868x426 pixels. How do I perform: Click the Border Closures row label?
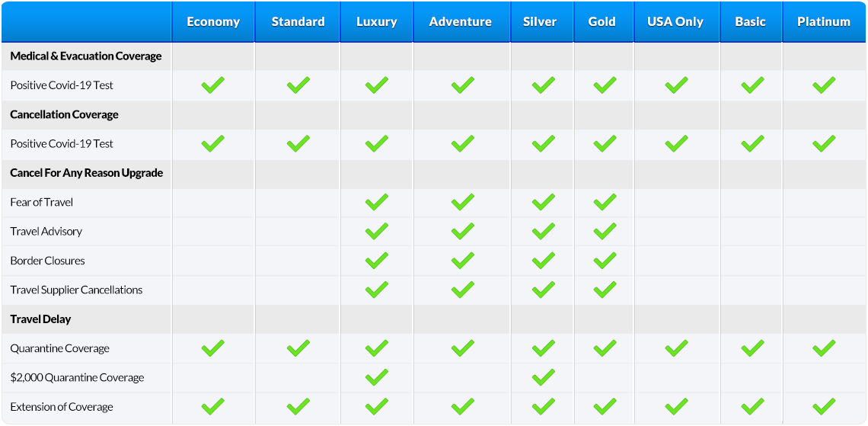tap(48, 261)
